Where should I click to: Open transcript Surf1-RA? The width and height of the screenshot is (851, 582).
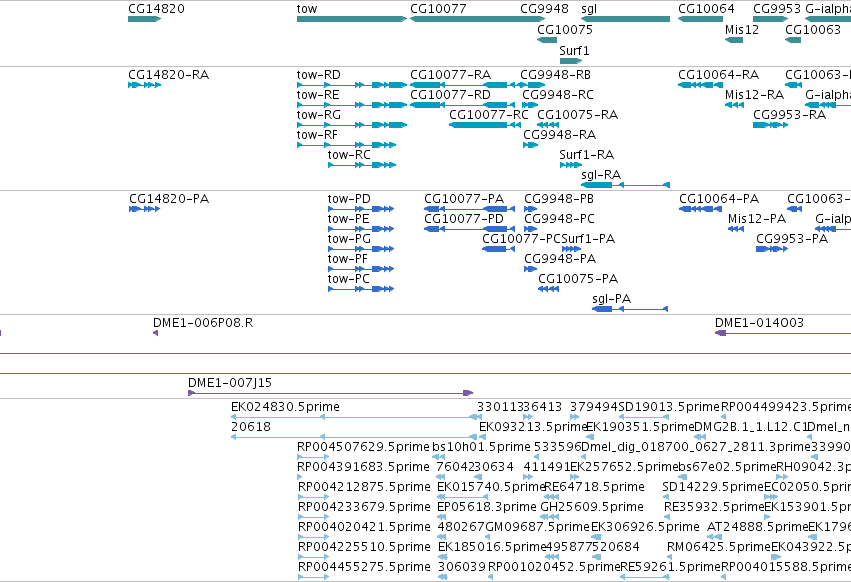(570, 165)
